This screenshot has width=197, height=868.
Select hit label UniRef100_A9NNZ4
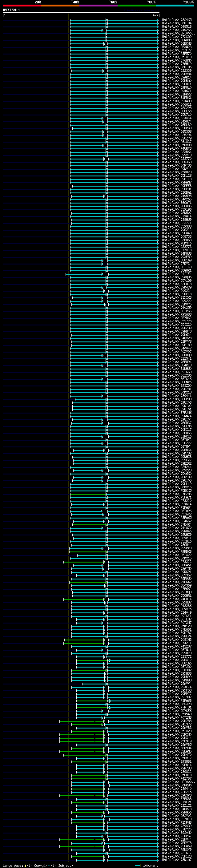(177, 416)
